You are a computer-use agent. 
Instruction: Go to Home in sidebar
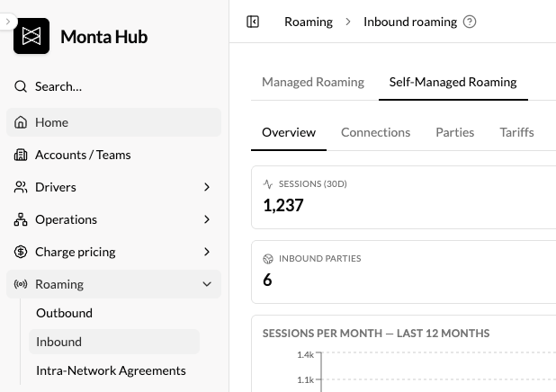click(x=113, y=122)
